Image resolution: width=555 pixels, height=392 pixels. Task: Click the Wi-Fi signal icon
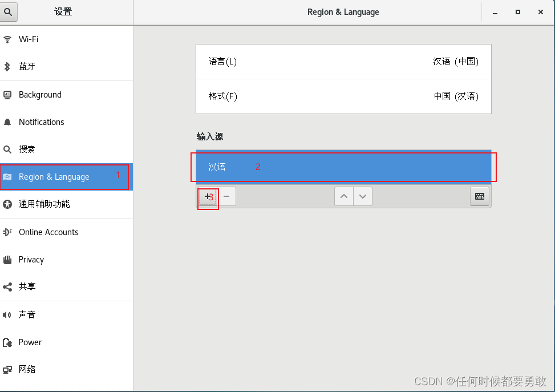point(7,39)
